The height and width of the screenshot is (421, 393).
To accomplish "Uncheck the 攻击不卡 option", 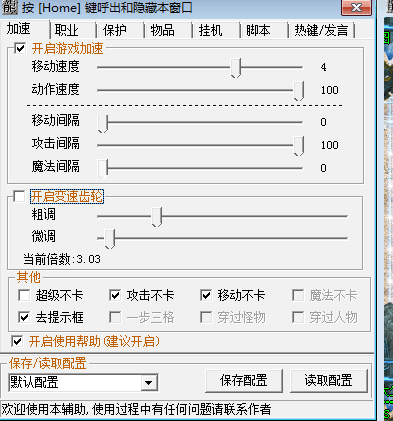I will pyautogui.click(x=115, y=295).
